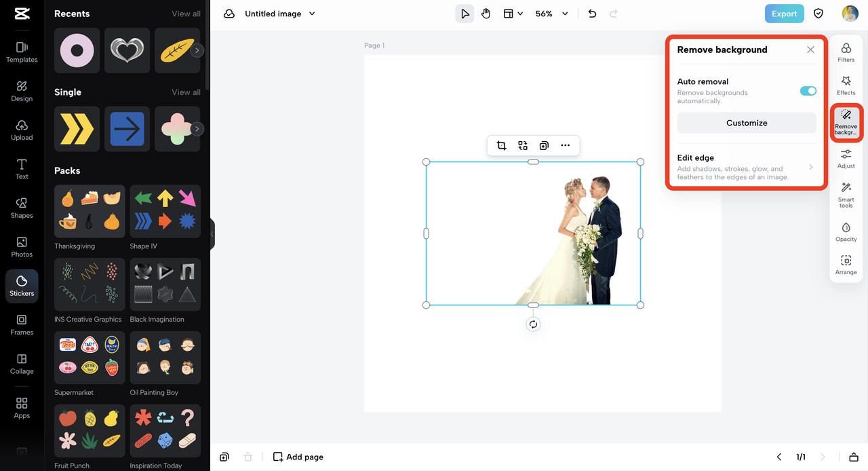868x471 pixels.
Task: Open Remove background tool
Action: [x=846, y=123]
